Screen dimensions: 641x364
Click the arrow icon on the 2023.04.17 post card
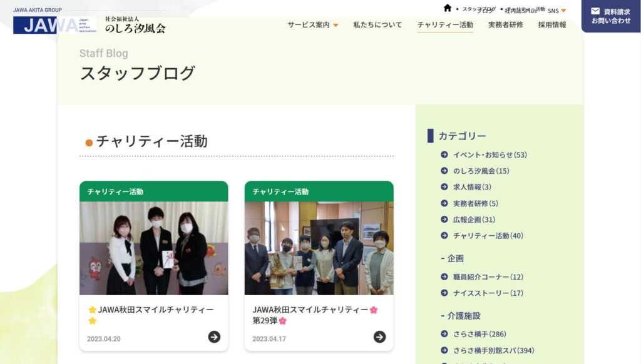tap(379, 337)
